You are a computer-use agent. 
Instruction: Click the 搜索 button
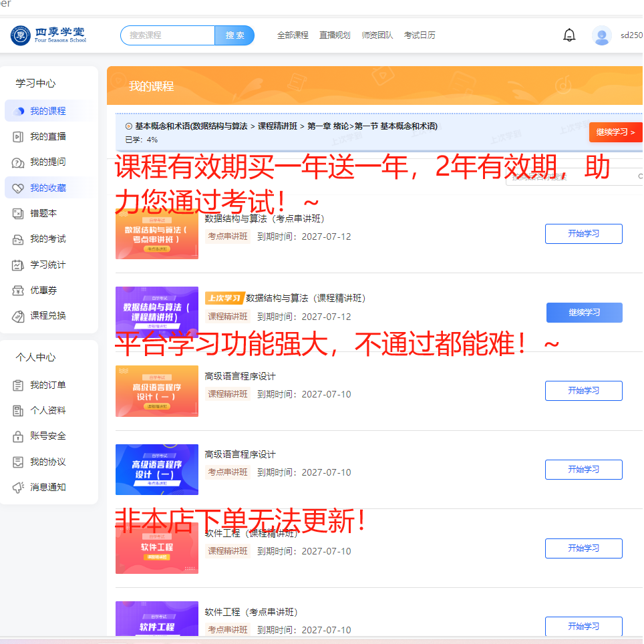(234, 35)
